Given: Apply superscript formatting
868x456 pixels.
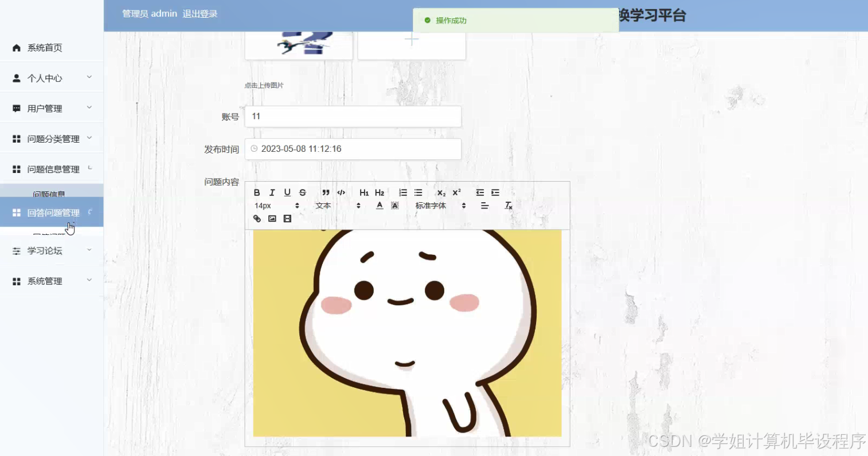Looking at the screenshot, I should (x=456, y=192).
